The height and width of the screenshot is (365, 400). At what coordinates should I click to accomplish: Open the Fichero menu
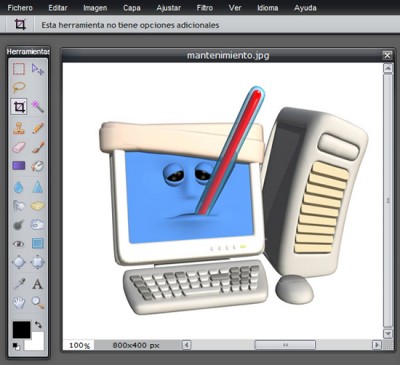pyautogui.click(x=20, y=8)
